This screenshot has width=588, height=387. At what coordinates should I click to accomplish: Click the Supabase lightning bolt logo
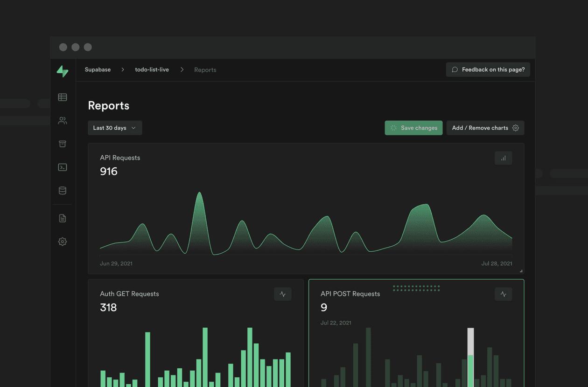63,71
